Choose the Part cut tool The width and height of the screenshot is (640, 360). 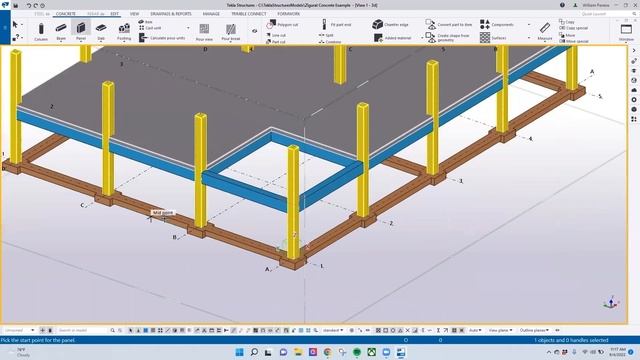tap(276, 42)
